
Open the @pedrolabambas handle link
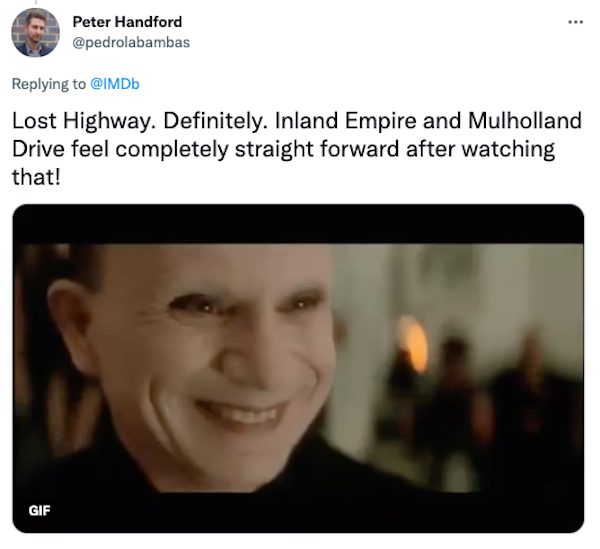(x=131, y=42)
